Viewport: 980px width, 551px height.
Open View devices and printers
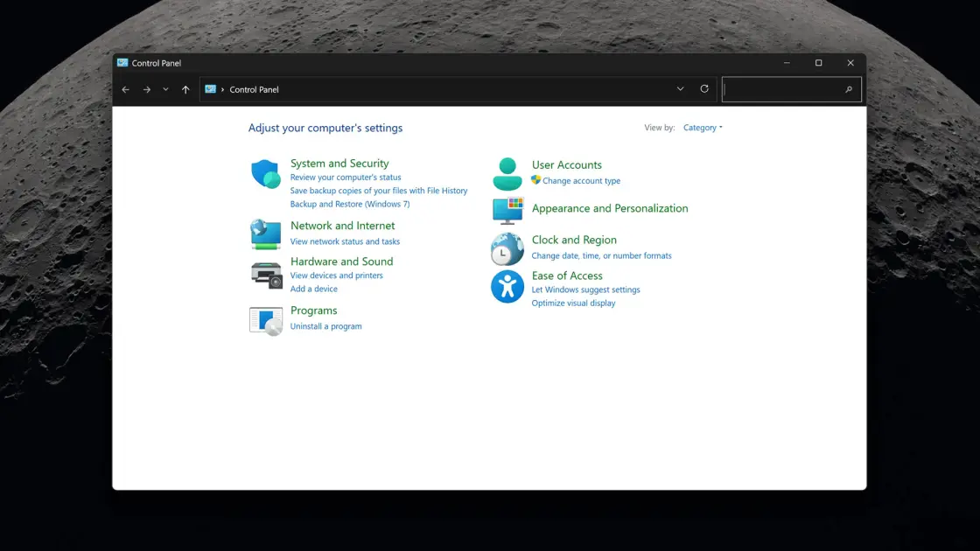pos(336,275)
